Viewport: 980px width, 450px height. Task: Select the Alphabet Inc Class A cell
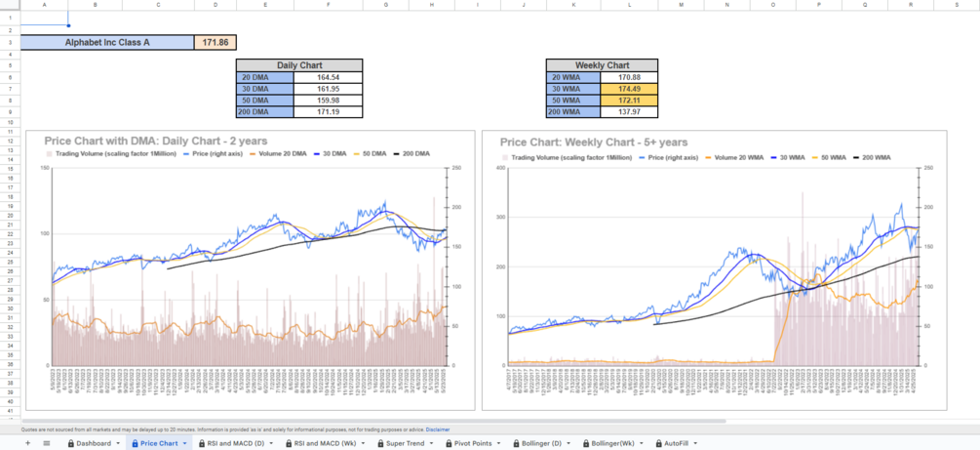pyautogui.click(x=107, y=43)
